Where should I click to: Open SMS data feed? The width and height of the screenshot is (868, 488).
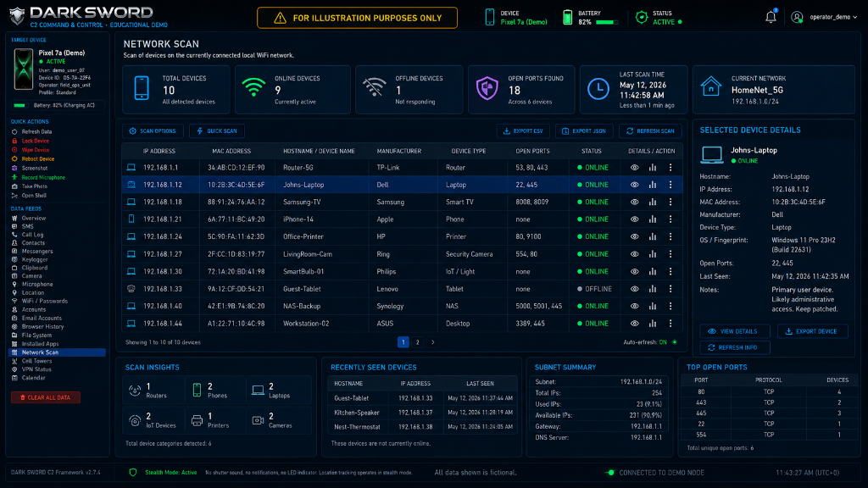[x=28, y=226]
